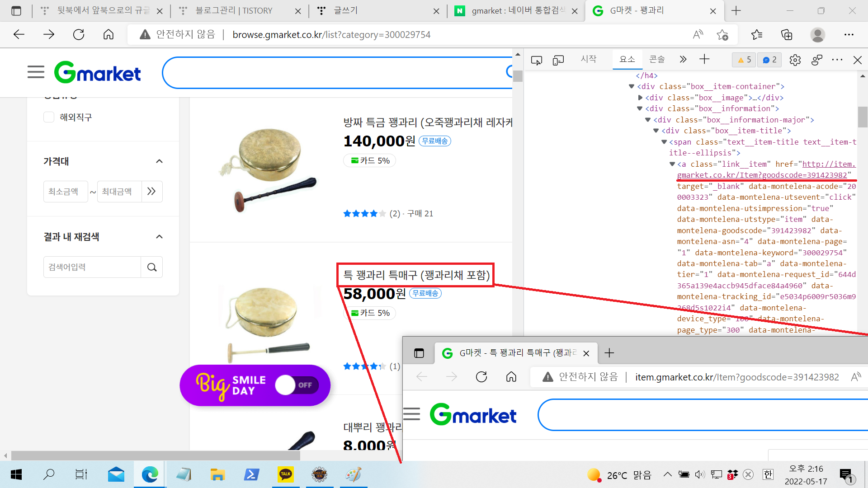This screenshot has width=868, height=488.
Task: Click the Gmarket main search box
Action: pyautogui.click(x=337, y=72)
